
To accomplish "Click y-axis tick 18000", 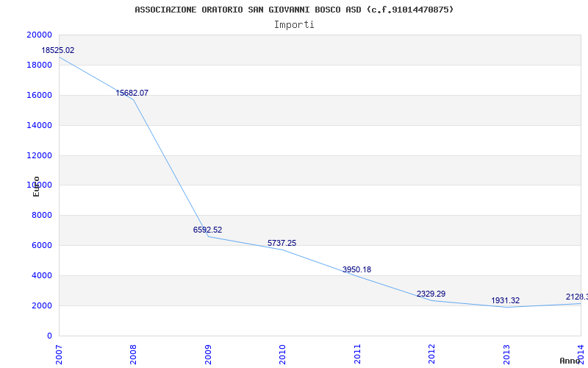I will (x=39, y=65).
